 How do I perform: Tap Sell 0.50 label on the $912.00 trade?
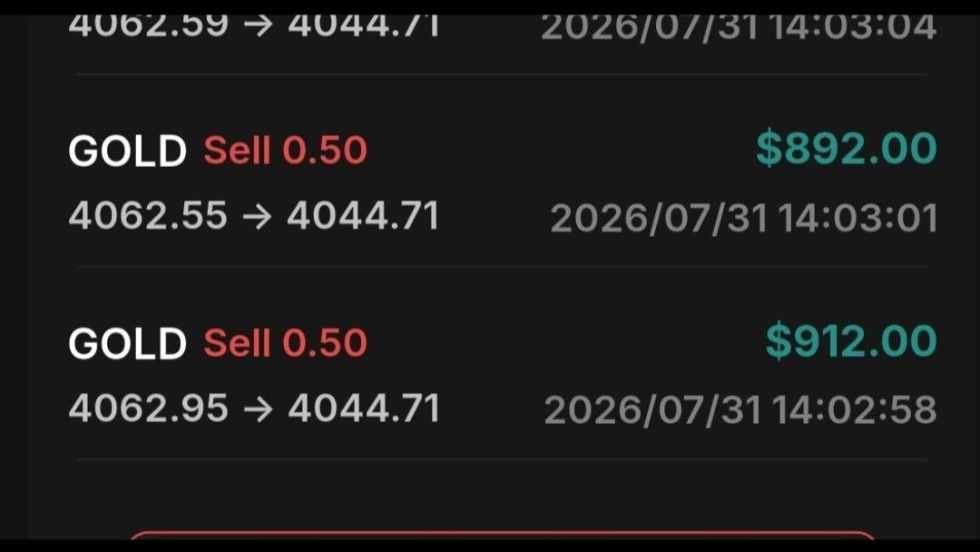click(x=285, y=343)
